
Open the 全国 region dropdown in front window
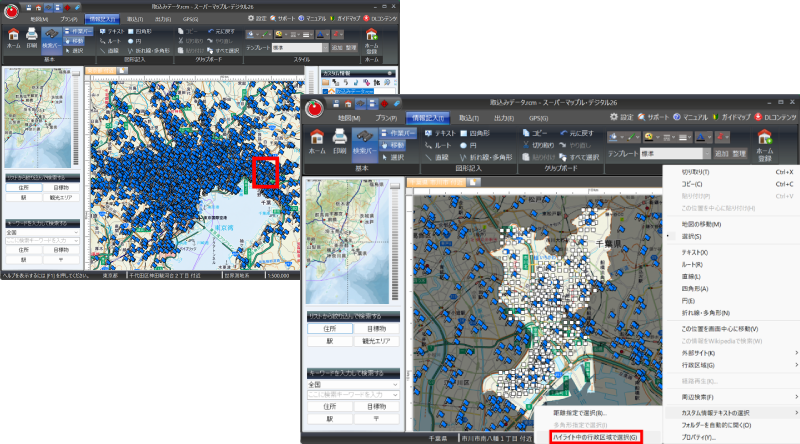[x=353, y=384]
